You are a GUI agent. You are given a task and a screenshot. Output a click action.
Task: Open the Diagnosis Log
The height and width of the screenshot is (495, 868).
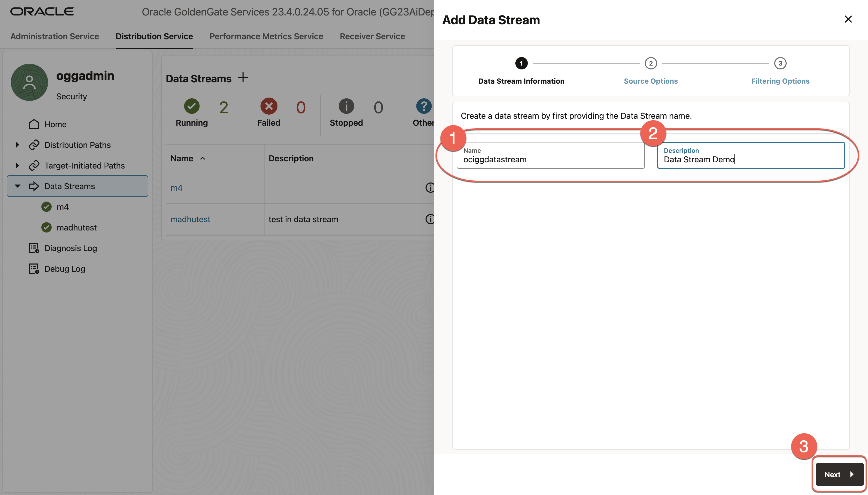(x=70, y=248)
